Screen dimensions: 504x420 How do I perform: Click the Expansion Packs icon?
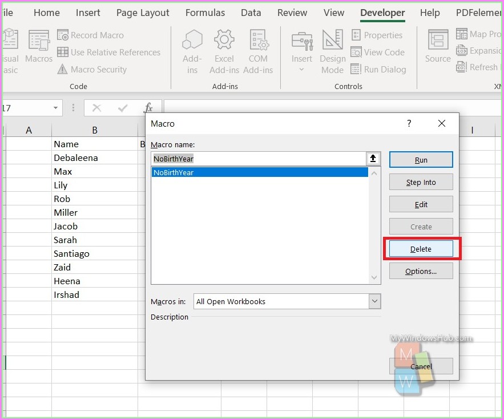pos(462,50)
